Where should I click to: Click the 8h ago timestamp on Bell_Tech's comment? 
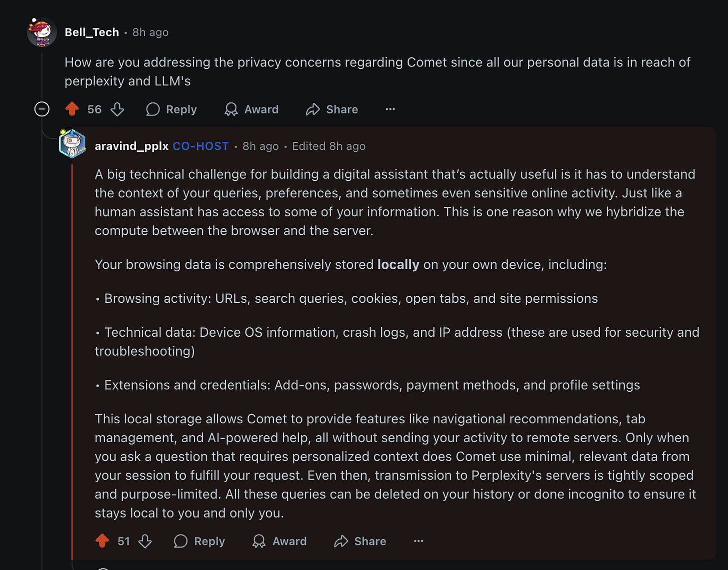(150, 32)
